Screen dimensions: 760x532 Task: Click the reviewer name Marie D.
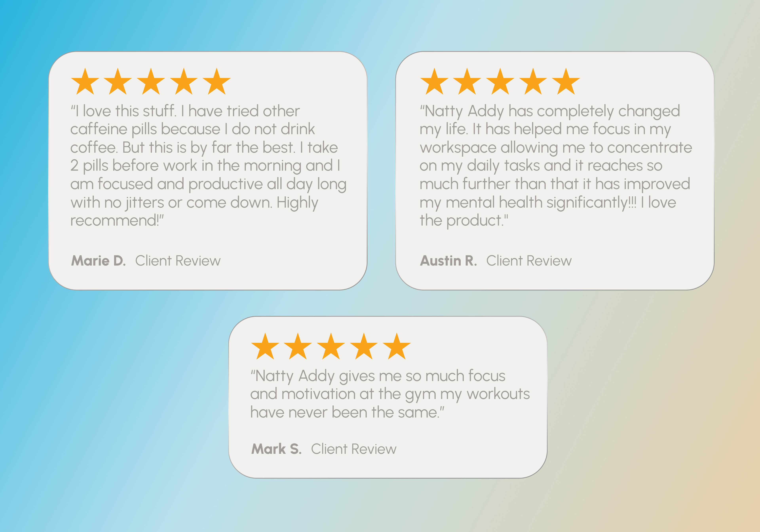(x=99, y=261)
